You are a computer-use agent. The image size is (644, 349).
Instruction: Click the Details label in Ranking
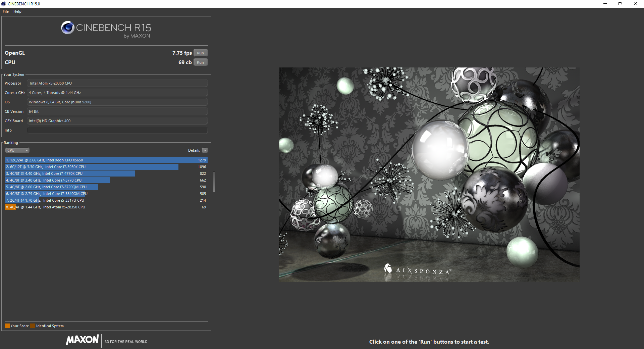194,150
